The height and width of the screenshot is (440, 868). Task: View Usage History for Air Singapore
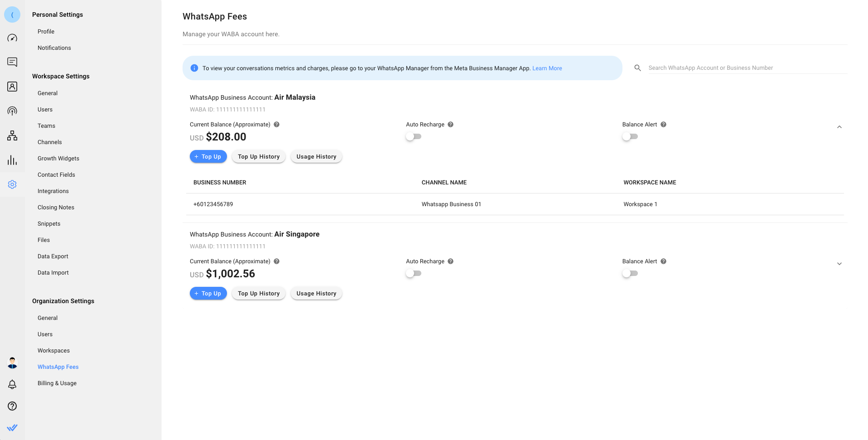[316, 294]
